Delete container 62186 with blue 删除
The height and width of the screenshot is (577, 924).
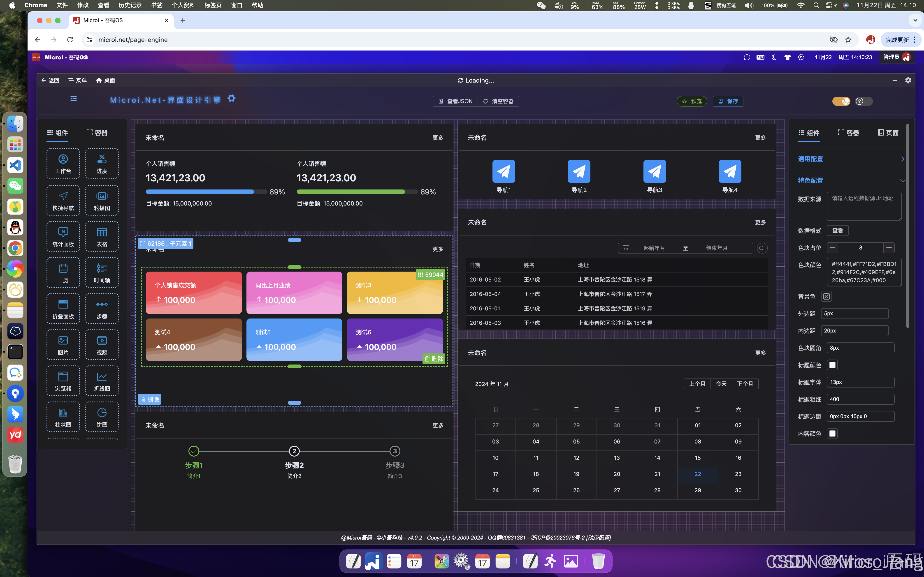(149, 399)
